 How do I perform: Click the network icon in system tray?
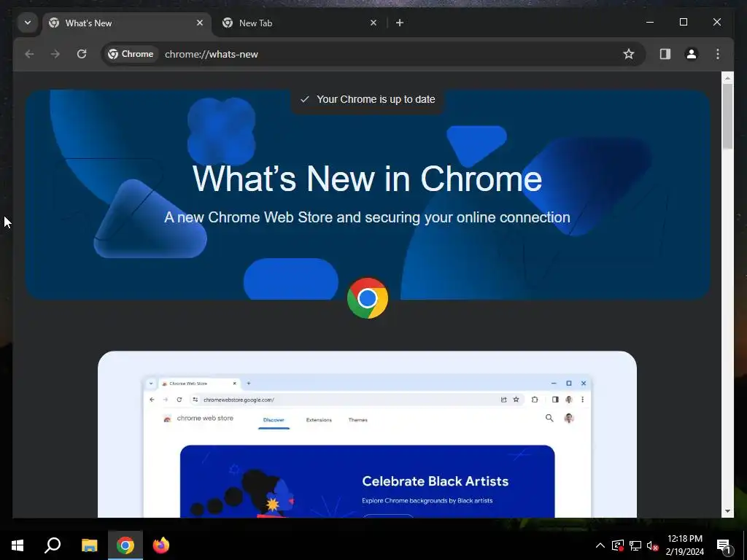click(635, 545)
